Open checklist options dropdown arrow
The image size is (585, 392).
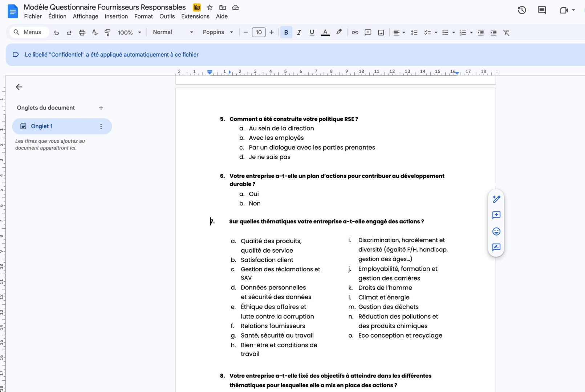click(x=436, y=32)
